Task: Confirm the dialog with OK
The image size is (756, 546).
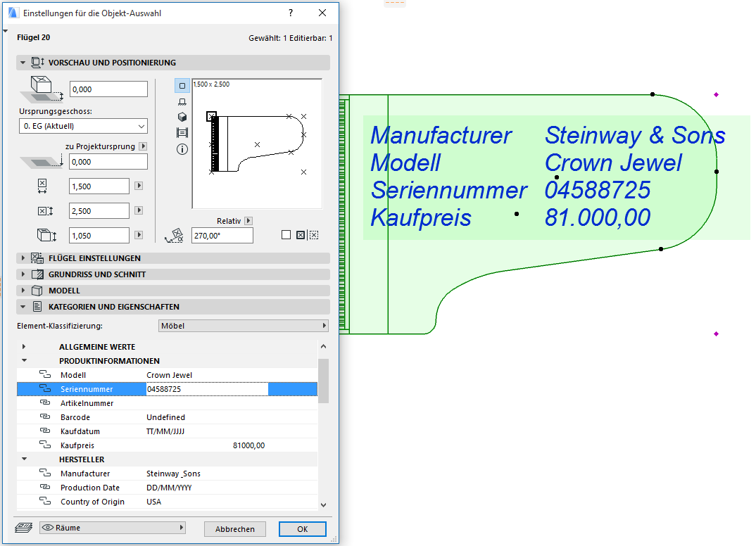Action: click(x=302, y=528)
